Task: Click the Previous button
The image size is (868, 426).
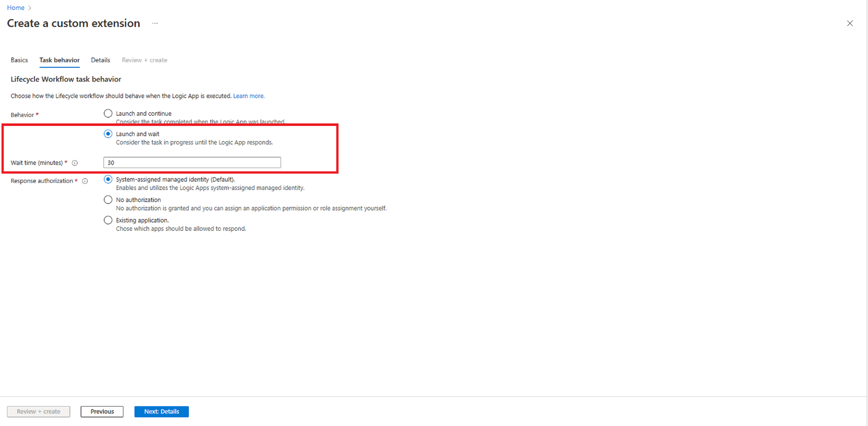Action: (x=102, y=411)
